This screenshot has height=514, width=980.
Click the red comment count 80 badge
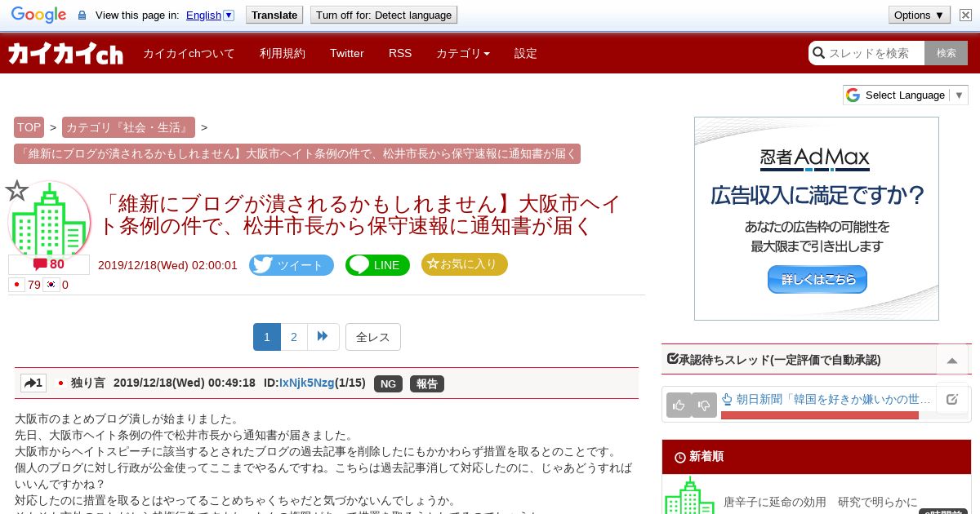coord(49,264)
